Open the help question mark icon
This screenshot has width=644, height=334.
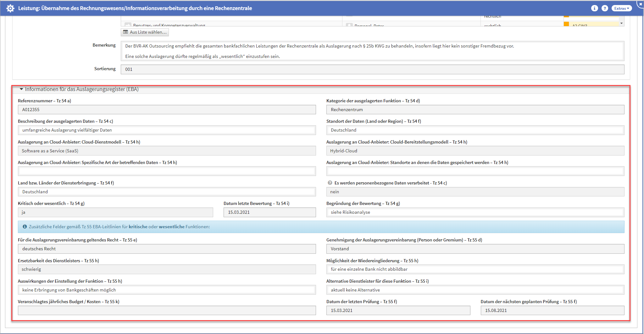tap(605, 8)
